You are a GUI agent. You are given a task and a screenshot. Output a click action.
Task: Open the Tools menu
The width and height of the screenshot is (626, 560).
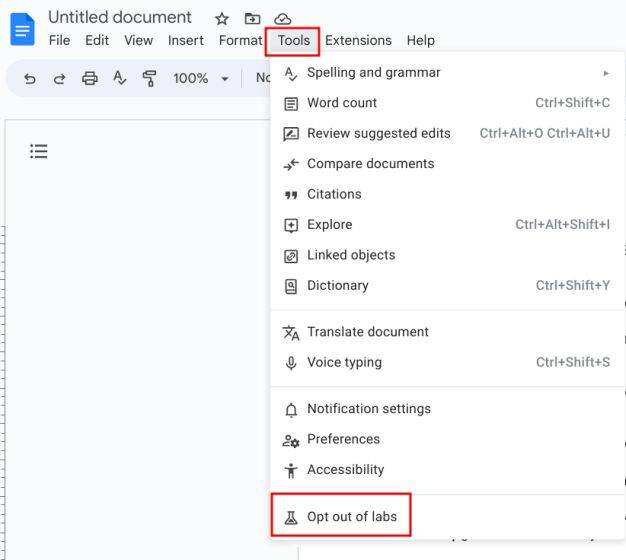point(293,41)
